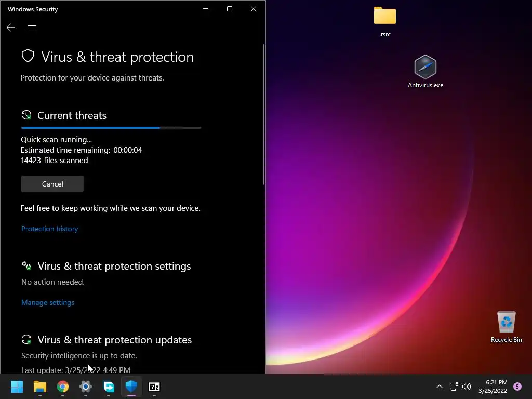The width and height of the screenshot is (532, 399).
Task: Click the network icon in system tray
Action: point(454,387)
